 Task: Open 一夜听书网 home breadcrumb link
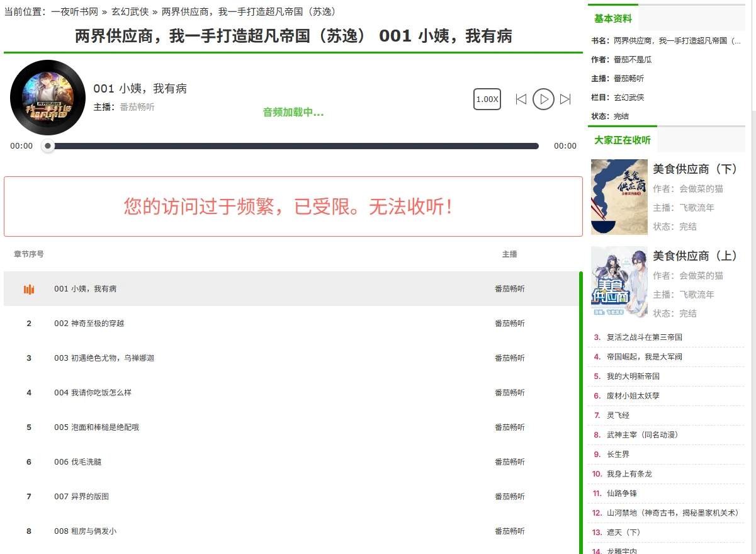tap(75, 11)
